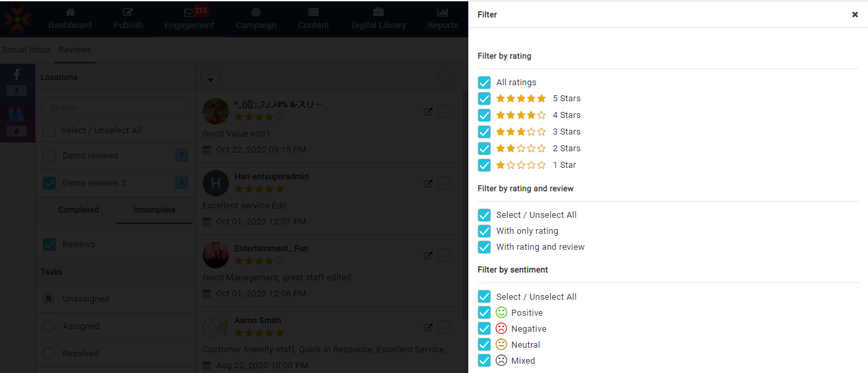The image size is (868, 373).
Task: Switch to the Incomplete tab
Action: 155,210
